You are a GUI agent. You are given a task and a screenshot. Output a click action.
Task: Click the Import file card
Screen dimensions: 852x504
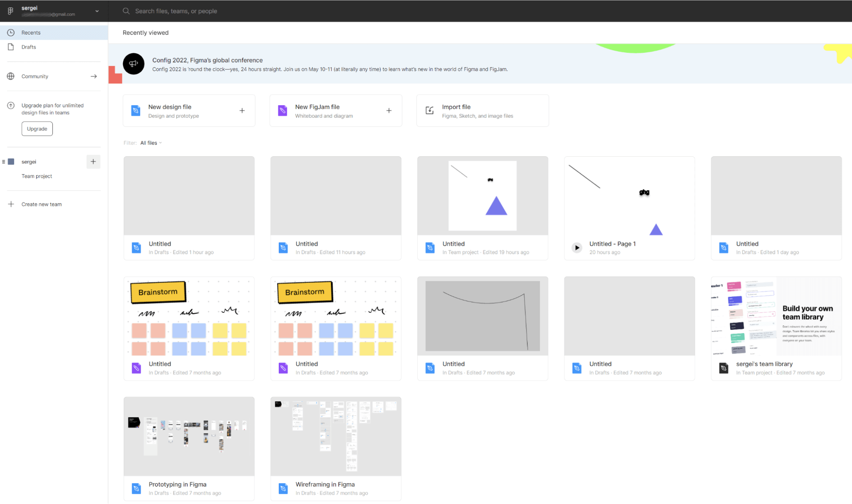click(482, 110)
